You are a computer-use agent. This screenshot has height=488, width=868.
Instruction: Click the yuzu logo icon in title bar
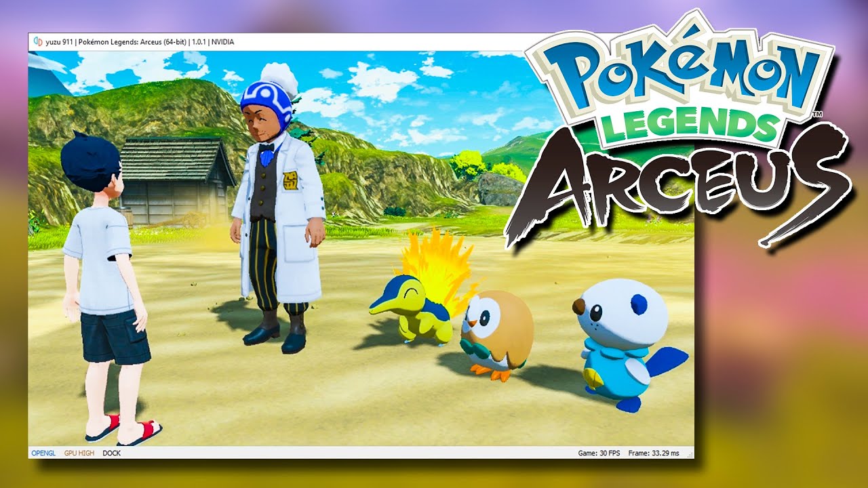click(37, 42)
